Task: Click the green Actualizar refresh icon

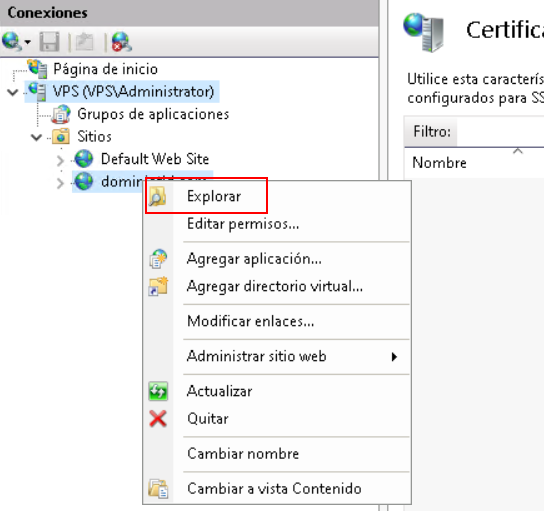Action: pos(158,391)
